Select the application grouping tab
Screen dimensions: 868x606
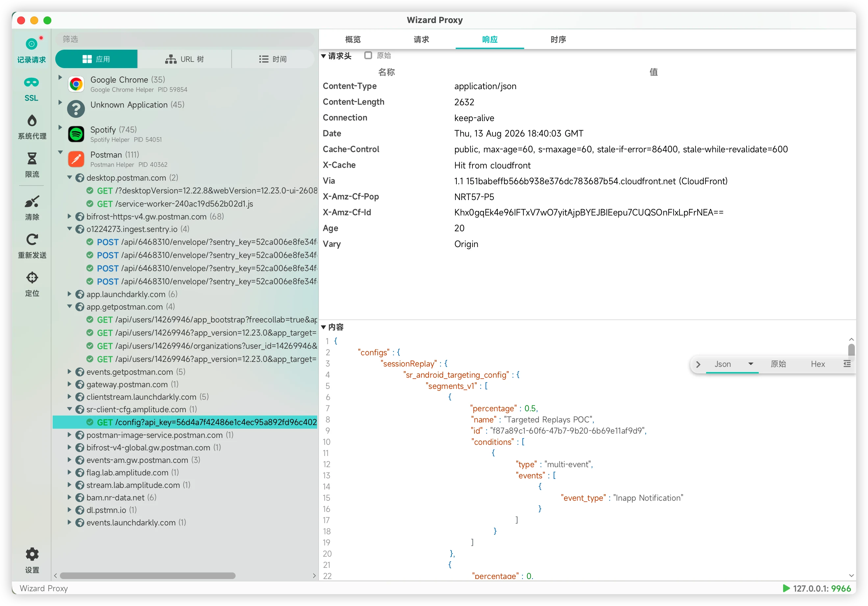[x=96, y=59]
